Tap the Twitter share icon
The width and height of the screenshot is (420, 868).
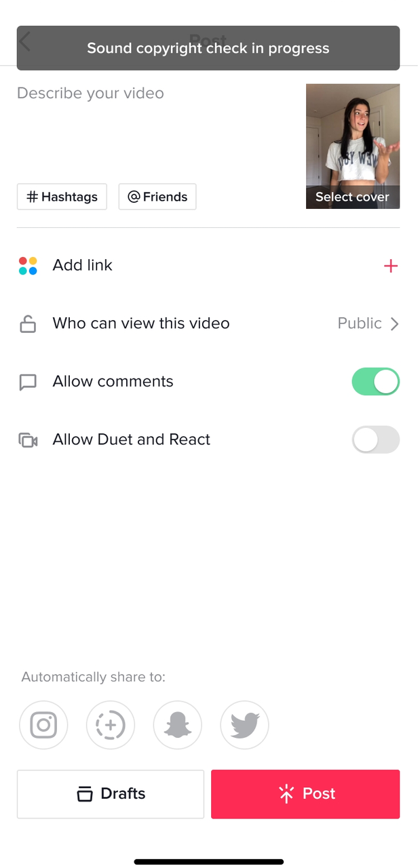tap(244, 725)
